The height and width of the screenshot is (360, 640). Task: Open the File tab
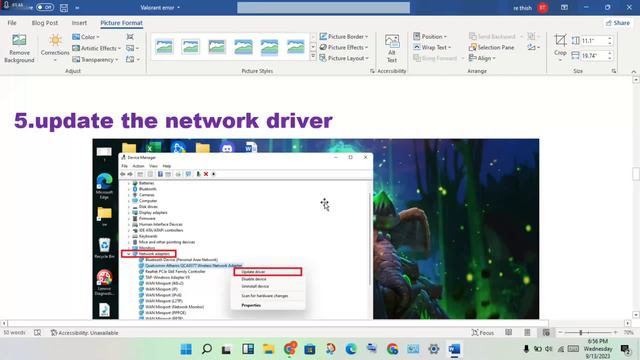[12, 23]
